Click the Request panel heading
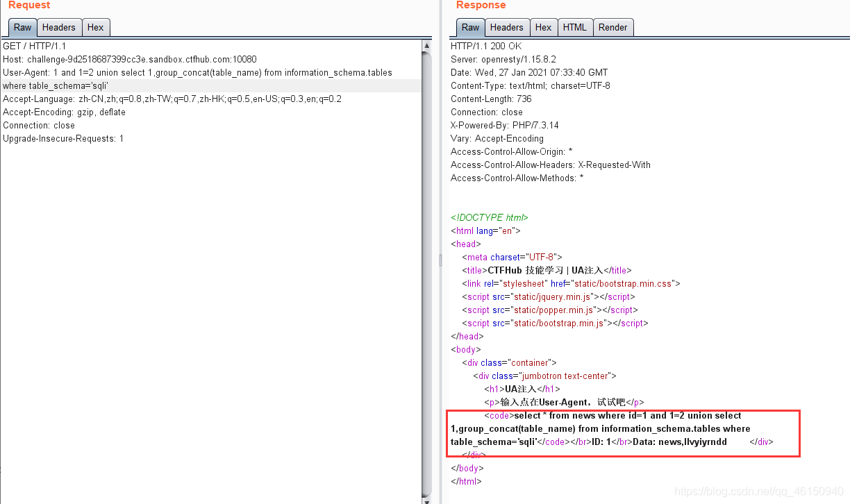This screenshot has width=850, height=504. click(29, 6)
